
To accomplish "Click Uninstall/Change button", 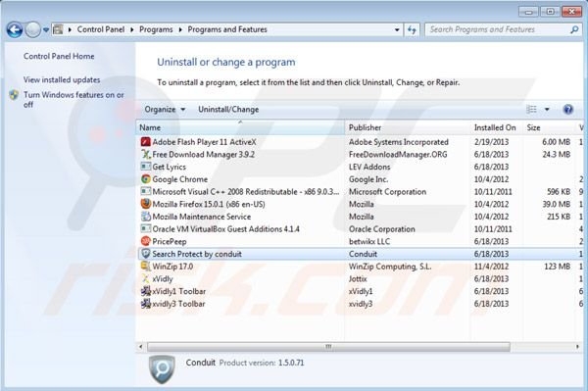I will (x=228, y=110).
